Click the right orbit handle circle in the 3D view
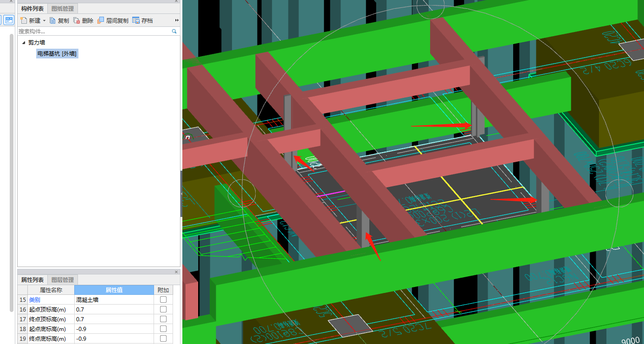 click(619, 193)
